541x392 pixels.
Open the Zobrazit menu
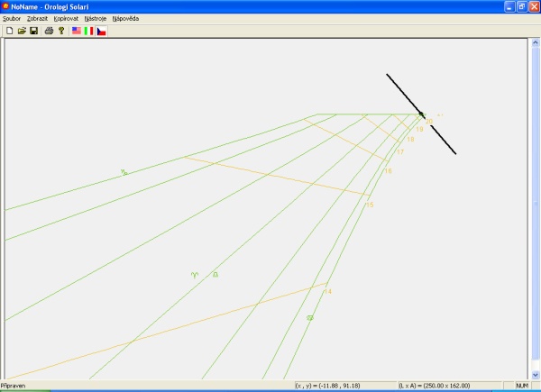[x=38, y=18]
